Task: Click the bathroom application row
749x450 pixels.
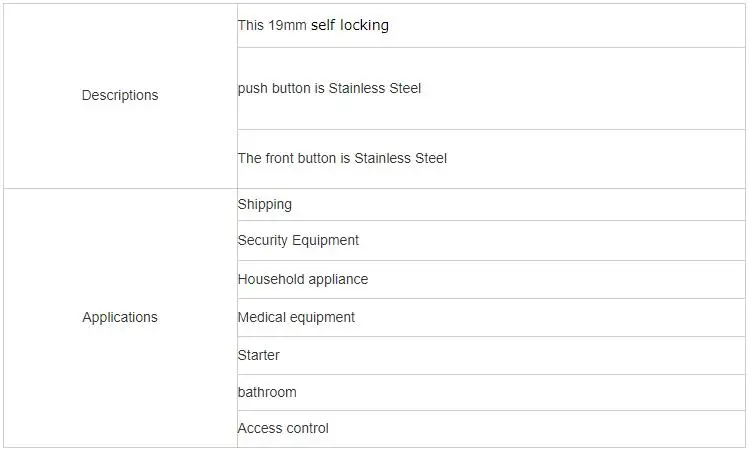Action: [491, 392]
